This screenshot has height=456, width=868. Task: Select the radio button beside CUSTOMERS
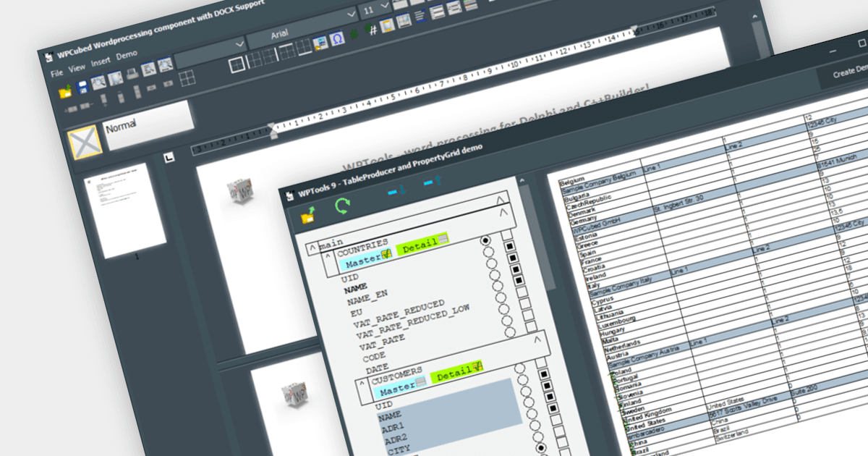[521, 368]
